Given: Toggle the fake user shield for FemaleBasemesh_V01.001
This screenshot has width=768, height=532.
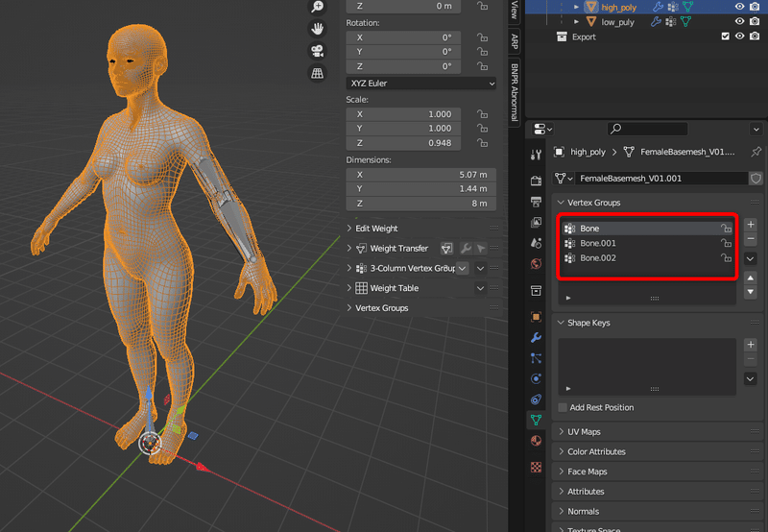Looking at the screenshot, I should point(756,179).
